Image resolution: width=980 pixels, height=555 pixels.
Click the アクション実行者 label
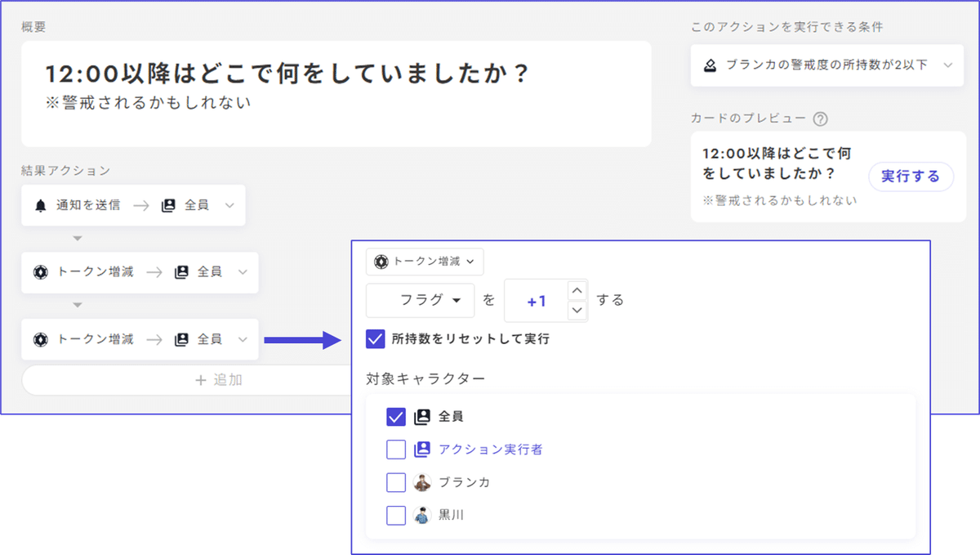coord(490,450)
